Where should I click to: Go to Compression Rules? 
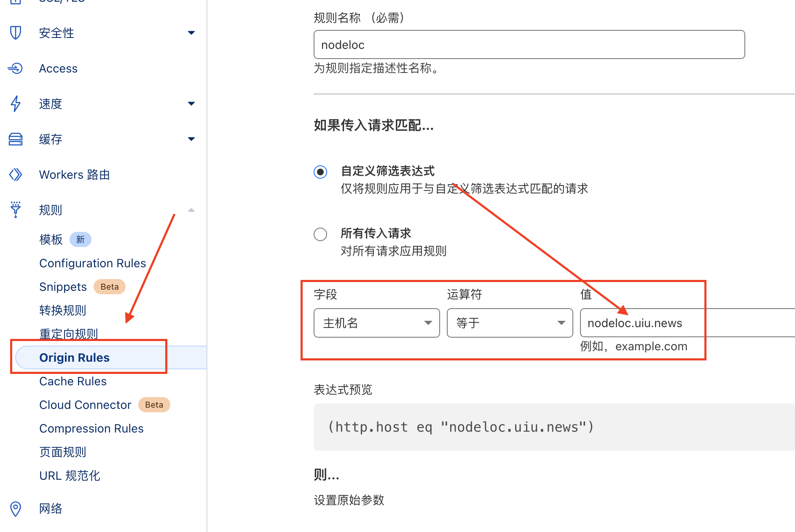tap(91, 428)
